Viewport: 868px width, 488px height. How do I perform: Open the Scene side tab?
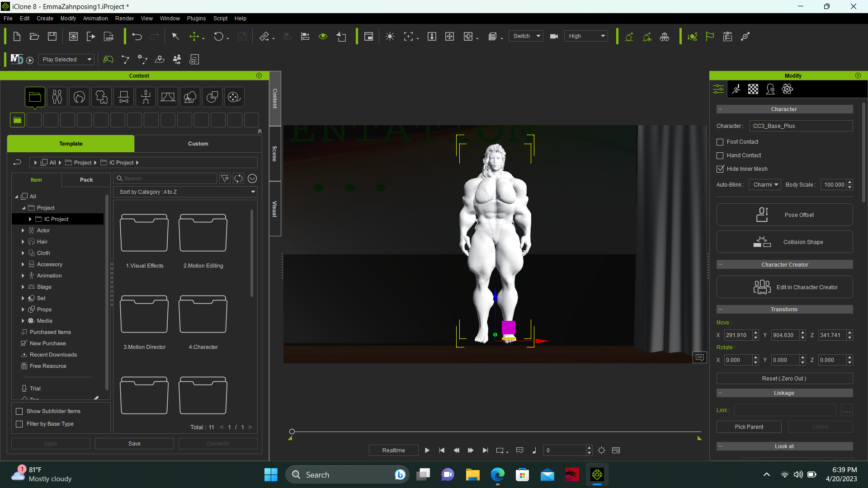(275, 154)
